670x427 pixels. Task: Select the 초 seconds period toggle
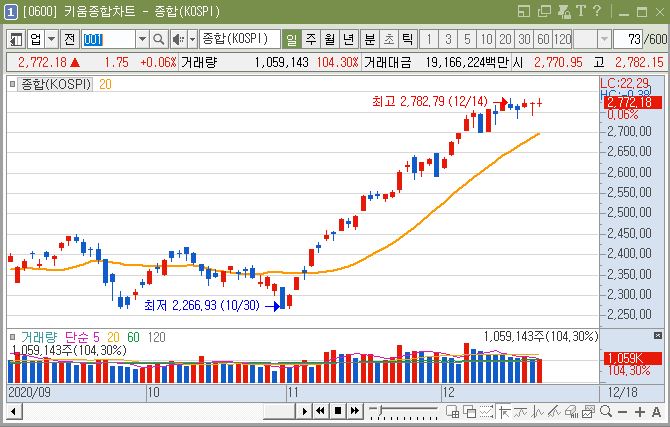click(x=389, y=40)
